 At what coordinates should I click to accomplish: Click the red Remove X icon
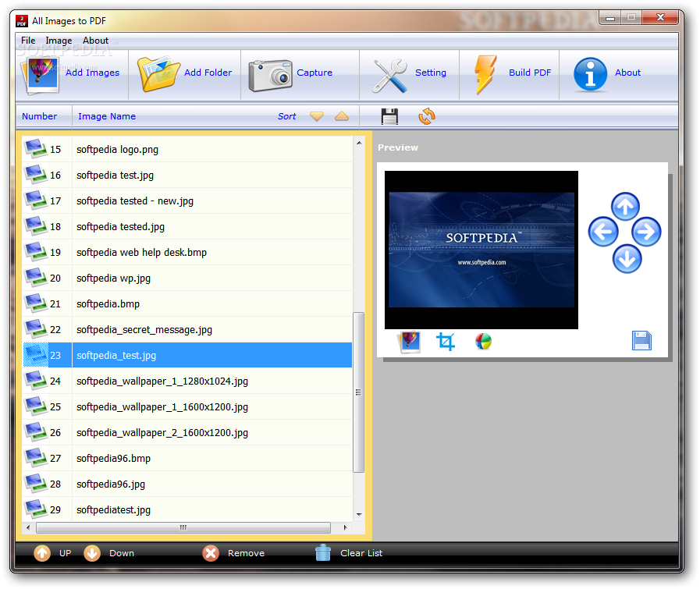(211, 553)
